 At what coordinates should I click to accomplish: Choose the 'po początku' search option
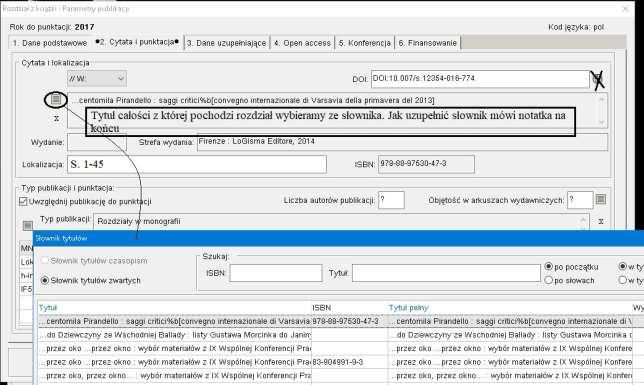[548, 267]
